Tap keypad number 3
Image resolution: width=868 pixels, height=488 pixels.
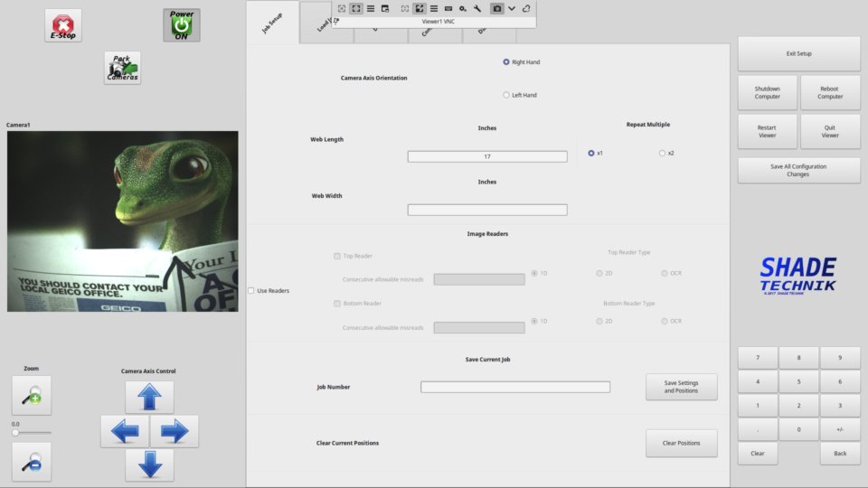840,406
